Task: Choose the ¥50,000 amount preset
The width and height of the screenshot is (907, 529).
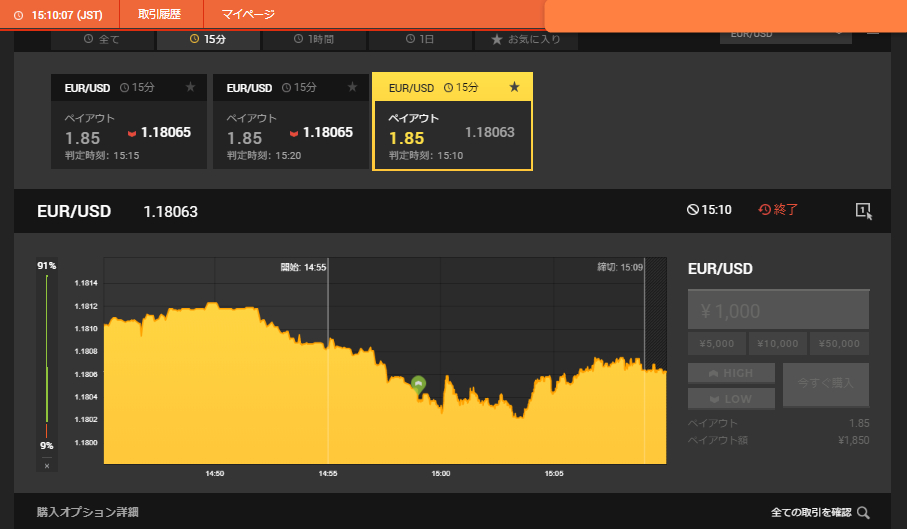Action: click(839, 343)
